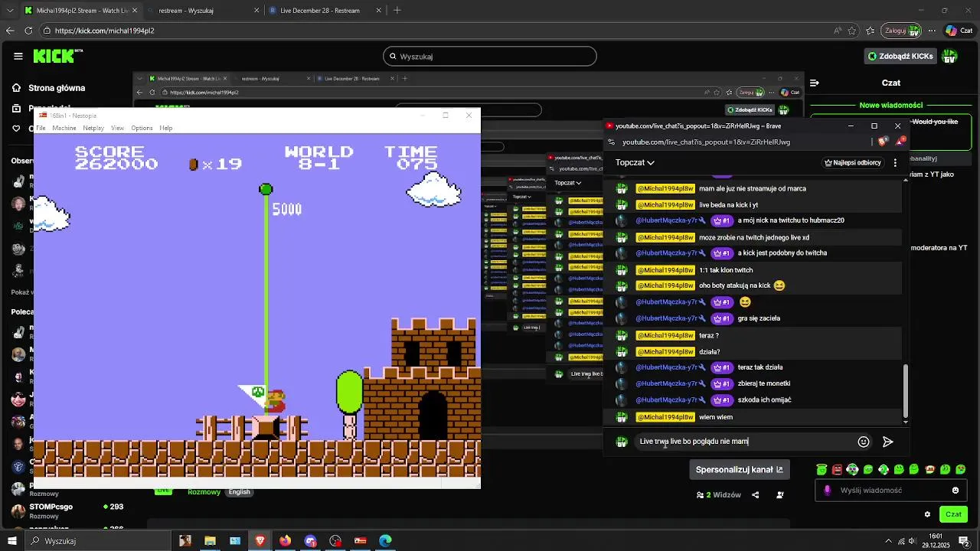Collapse the Czat panel with the arrow icon
Screen dimensions: 980x551
pos(815,83)
